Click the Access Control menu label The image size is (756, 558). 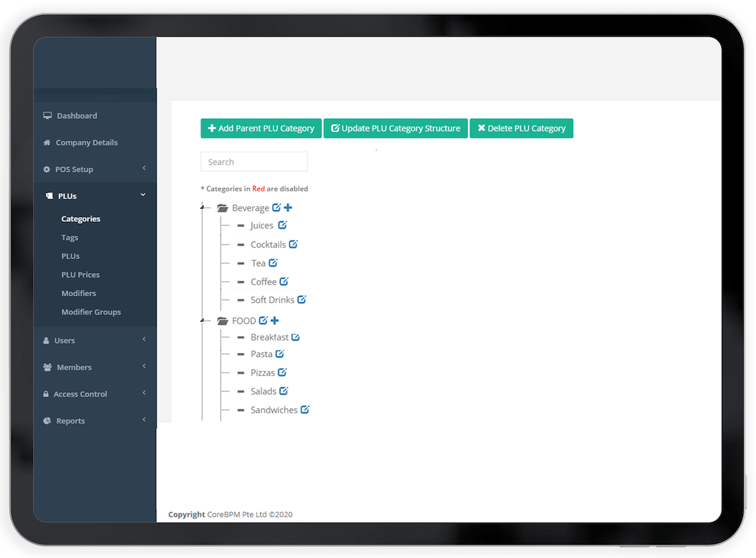[x=80, y=394]
